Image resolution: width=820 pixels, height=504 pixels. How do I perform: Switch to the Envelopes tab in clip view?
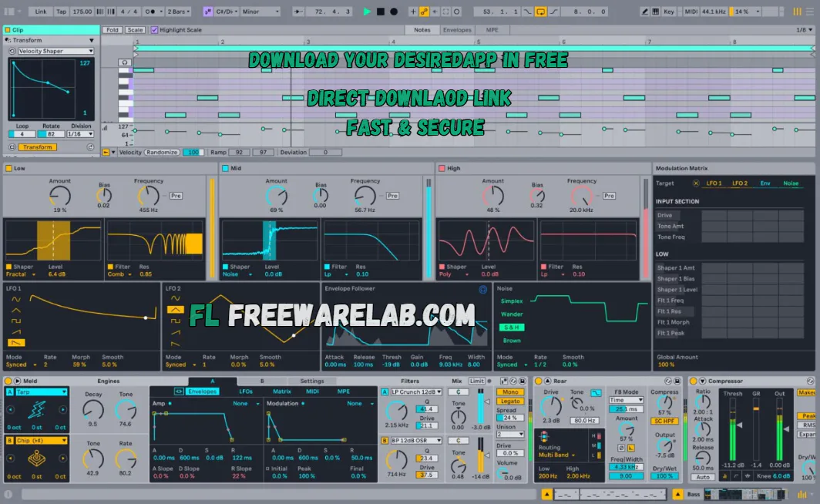(457, 30)
